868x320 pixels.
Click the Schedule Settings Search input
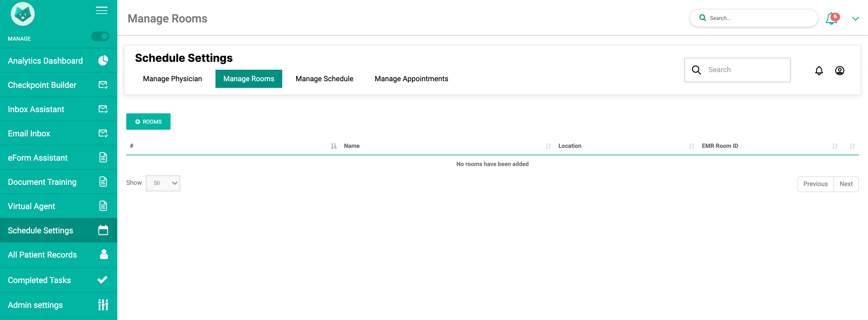click(x=737, y=70)
